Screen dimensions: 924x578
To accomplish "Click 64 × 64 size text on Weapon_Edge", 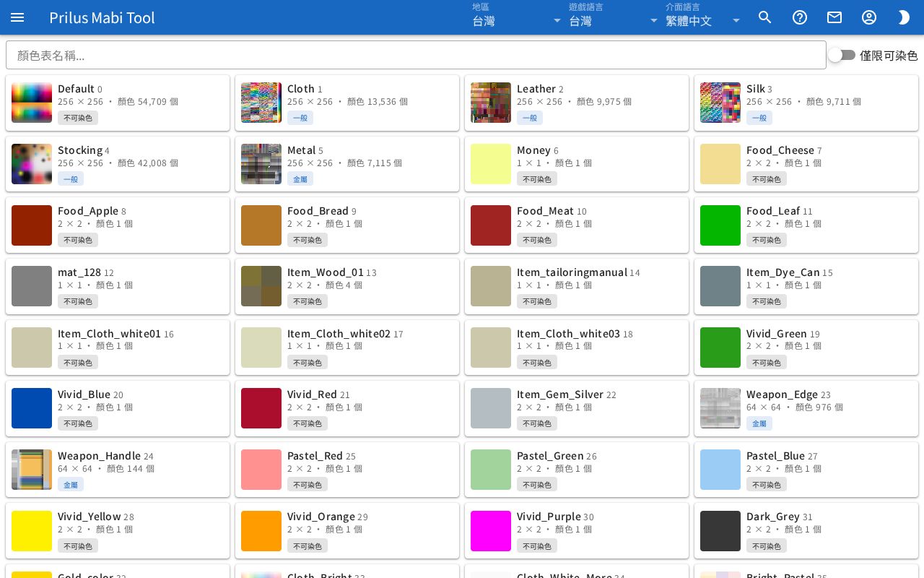I will click(x=764, y=407).
